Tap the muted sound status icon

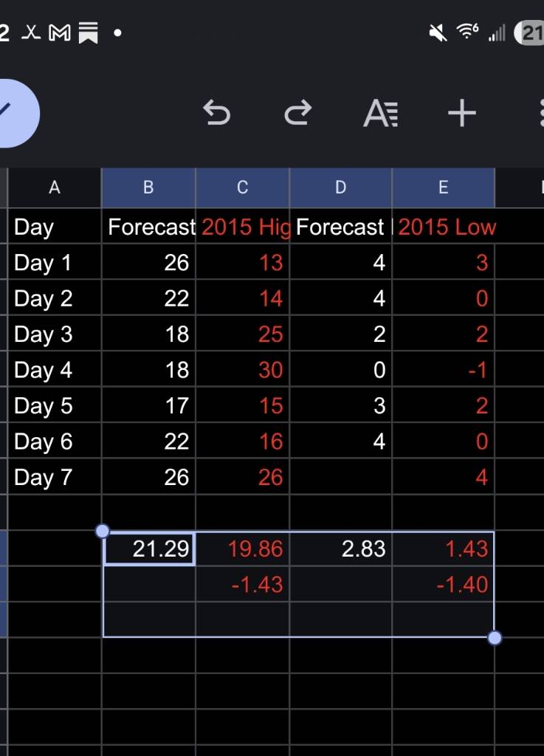(438, 32)
